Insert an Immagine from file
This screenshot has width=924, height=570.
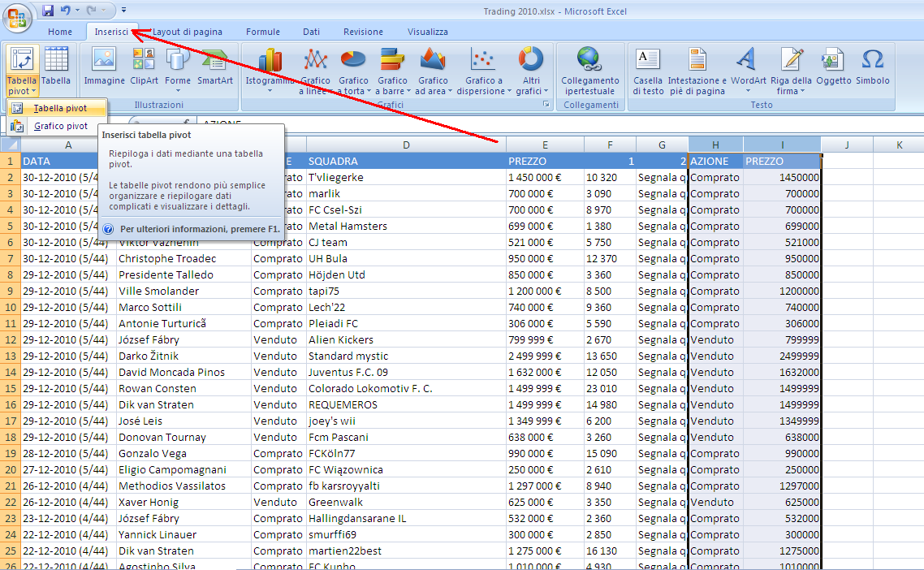104,66
